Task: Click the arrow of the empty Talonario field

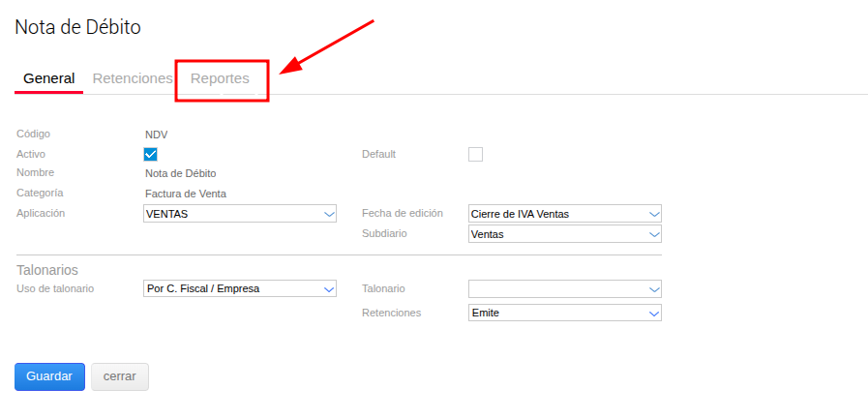Action: [654, 289]
